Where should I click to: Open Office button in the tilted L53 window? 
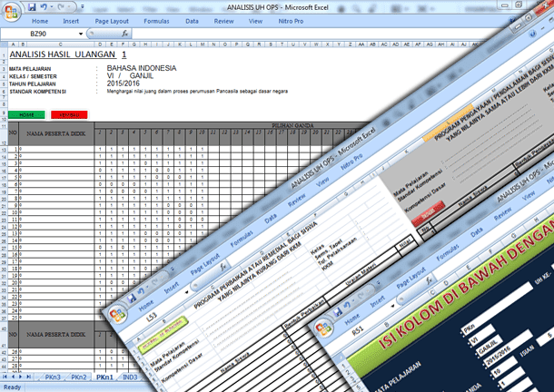tap(118, 314)
